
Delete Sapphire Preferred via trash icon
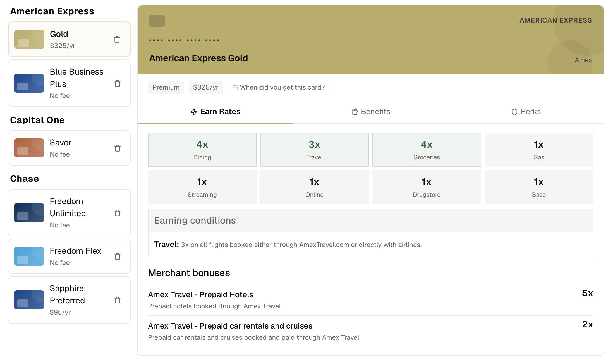tap(118, 300)
